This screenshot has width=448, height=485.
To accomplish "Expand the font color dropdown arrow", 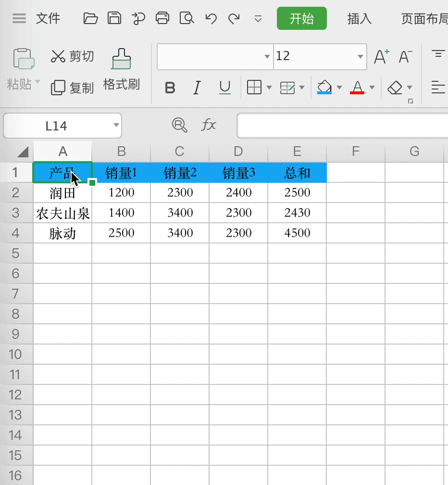I will click(x=372, y=88).
